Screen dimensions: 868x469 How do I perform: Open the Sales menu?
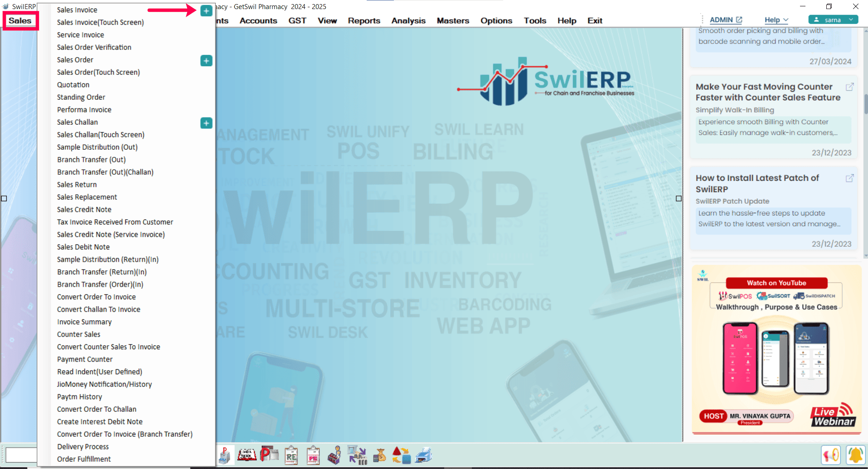coord(20,21)
